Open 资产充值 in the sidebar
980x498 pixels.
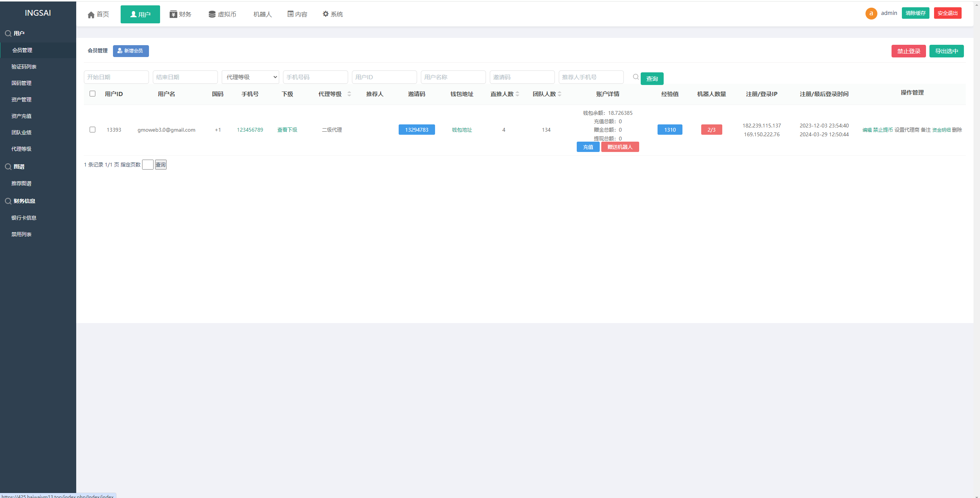[21, 116]
